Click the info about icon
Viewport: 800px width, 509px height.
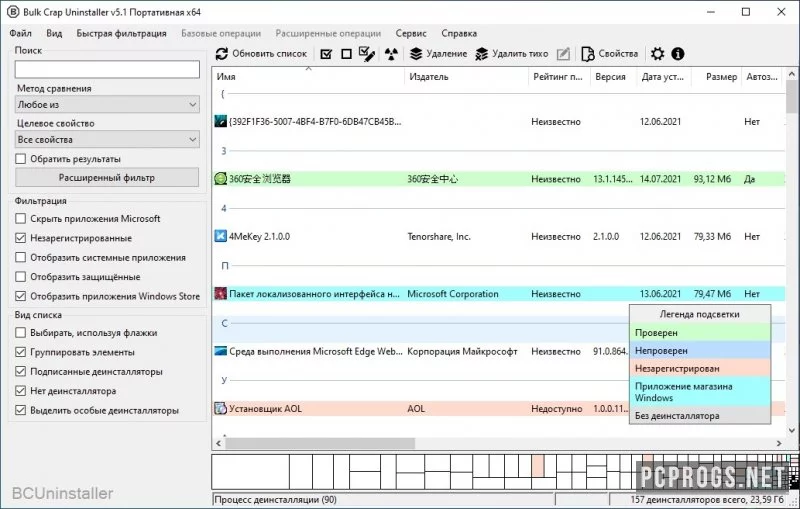click(678, 54)
